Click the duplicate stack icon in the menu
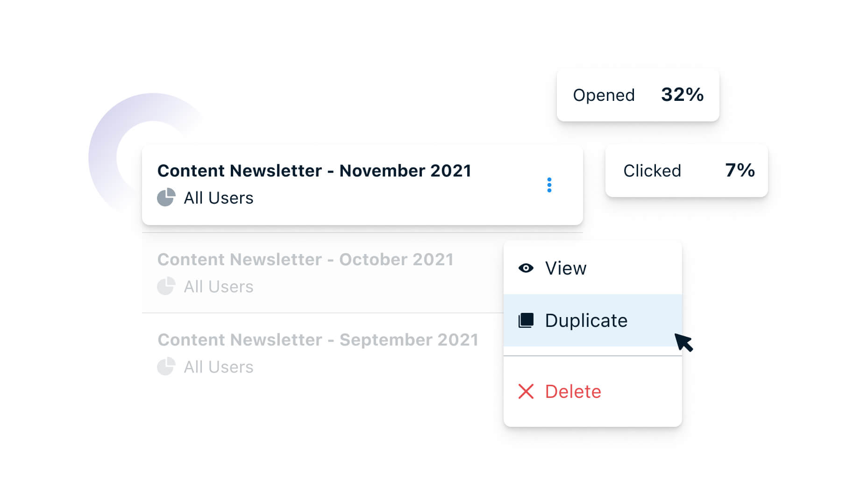The image size is (868, 495). point(526,320)
